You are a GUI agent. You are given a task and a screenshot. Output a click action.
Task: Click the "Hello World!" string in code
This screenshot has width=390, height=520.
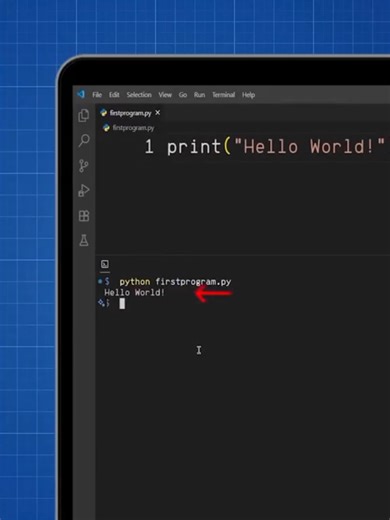point(310,147)
